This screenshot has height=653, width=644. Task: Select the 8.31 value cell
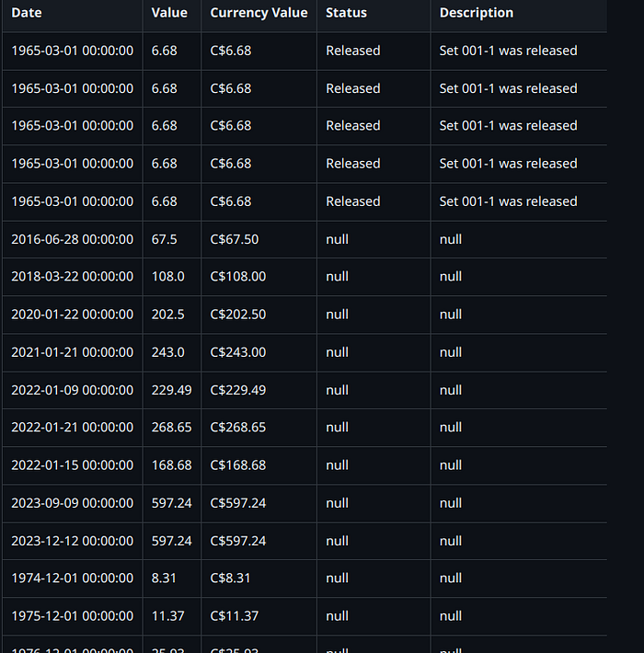164,579
